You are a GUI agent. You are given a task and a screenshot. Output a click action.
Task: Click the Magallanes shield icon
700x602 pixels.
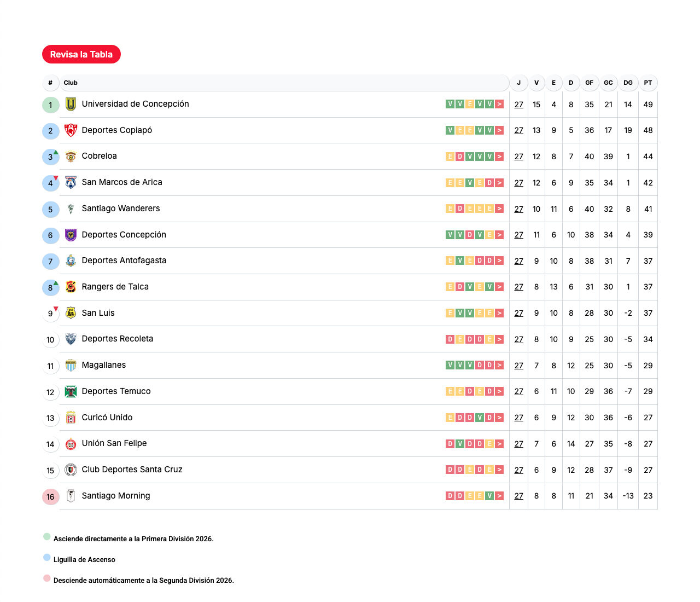[x=71, y=365]
